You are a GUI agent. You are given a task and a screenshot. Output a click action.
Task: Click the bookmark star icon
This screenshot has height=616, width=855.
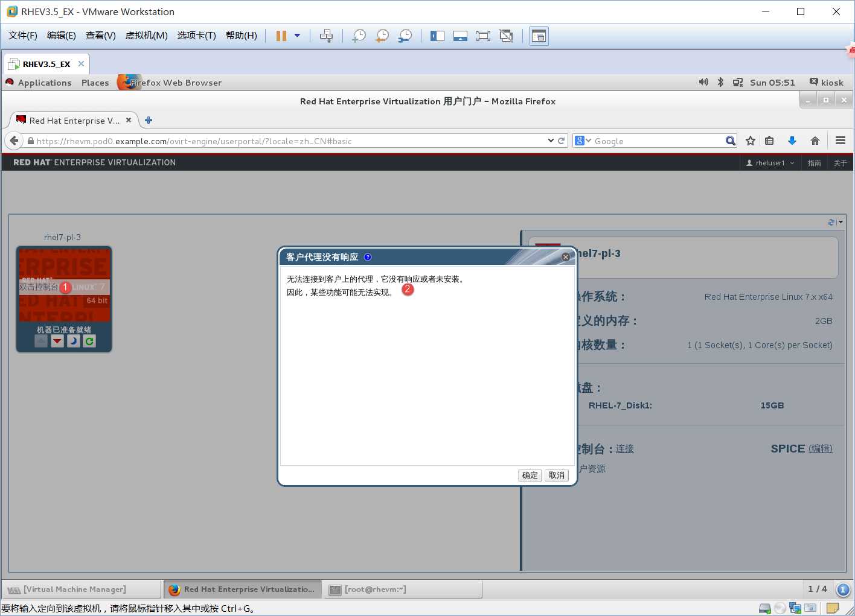pyautogui.click(x=751, y=141)
